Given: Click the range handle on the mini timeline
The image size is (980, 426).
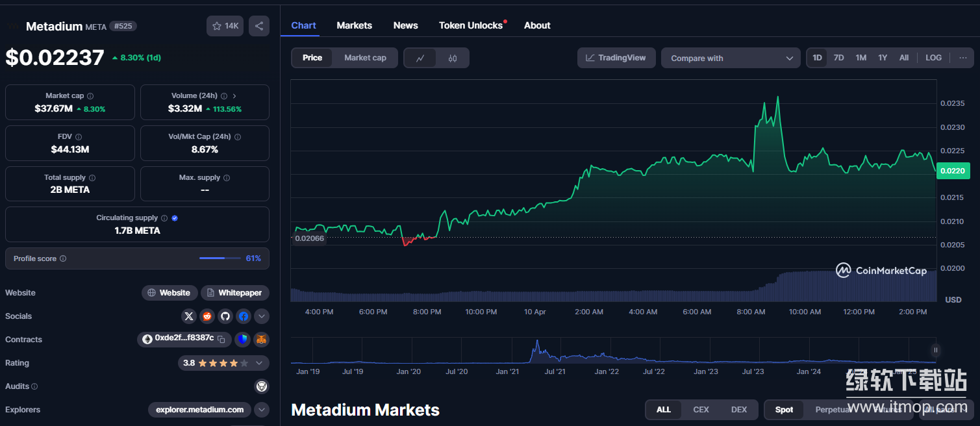Looking at the screenshot, I should tap(935, 350).
